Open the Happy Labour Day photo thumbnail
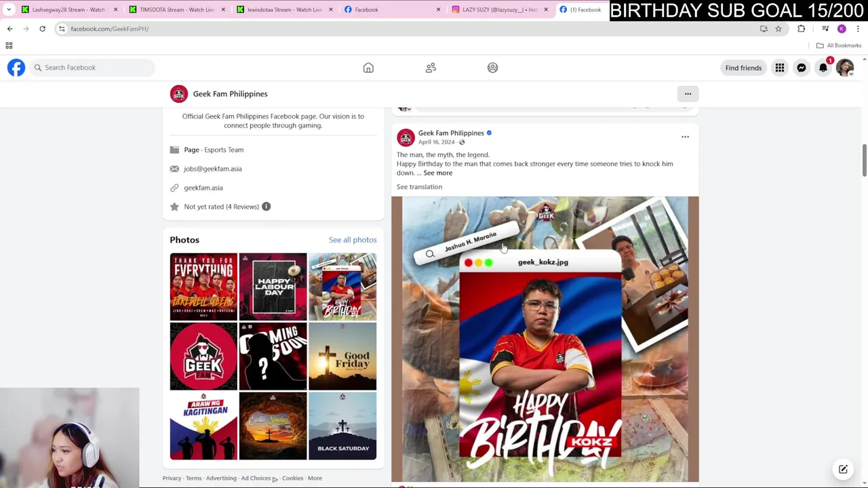The width and height of the screenshot is (868, 488). point(273,287)
